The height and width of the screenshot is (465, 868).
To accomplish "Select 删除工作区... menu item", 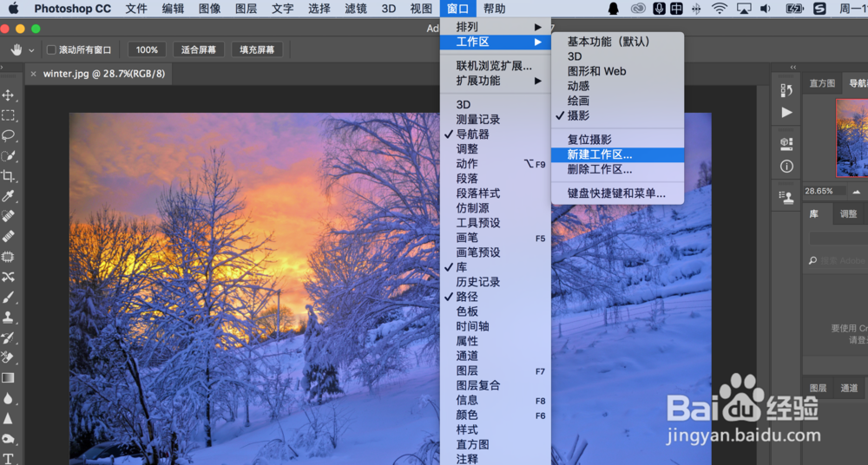I will tap(618, 169).
